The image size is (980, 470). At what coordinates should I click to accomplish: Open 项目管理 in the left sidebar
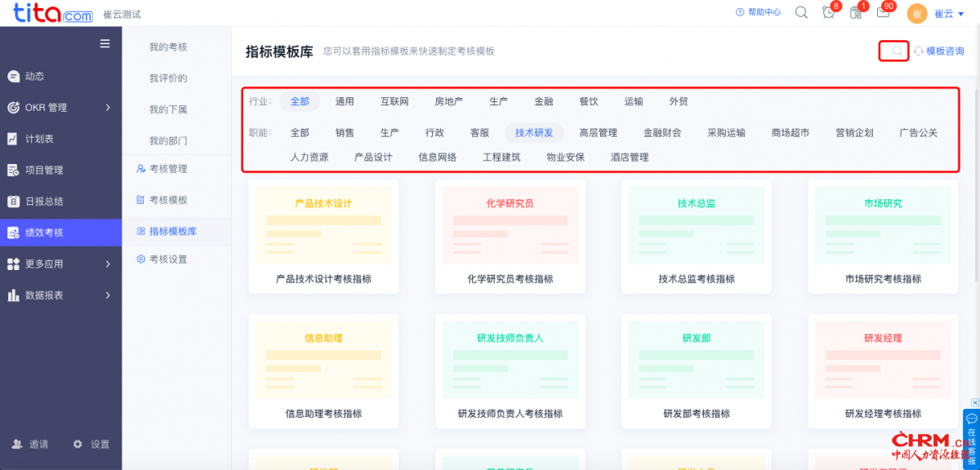[44, 171]
